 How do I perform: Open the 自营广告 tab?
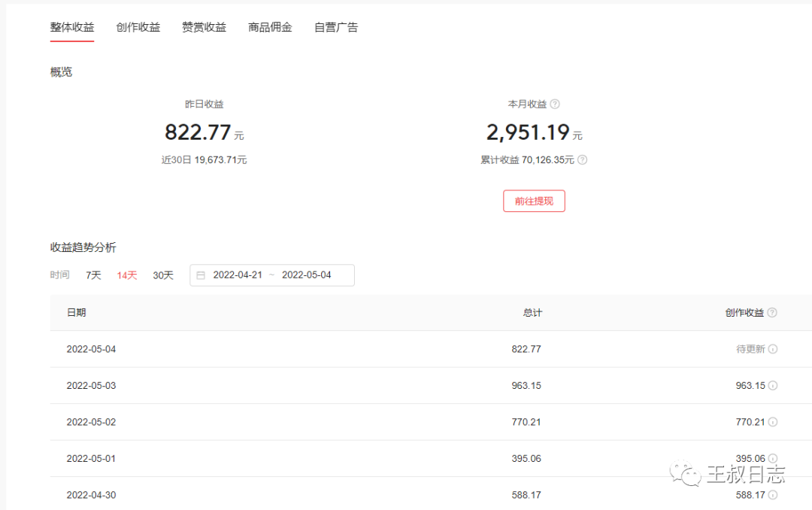336,28
